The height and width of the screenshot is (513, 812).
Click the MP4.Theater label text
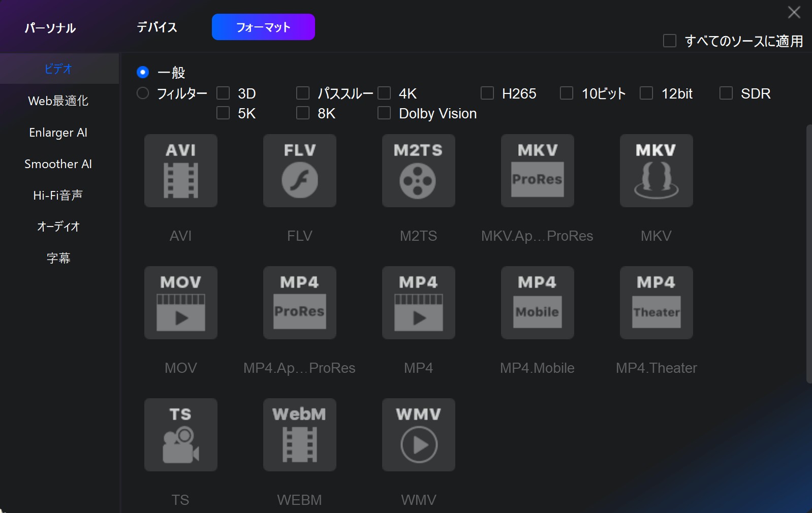pos(657,368)
